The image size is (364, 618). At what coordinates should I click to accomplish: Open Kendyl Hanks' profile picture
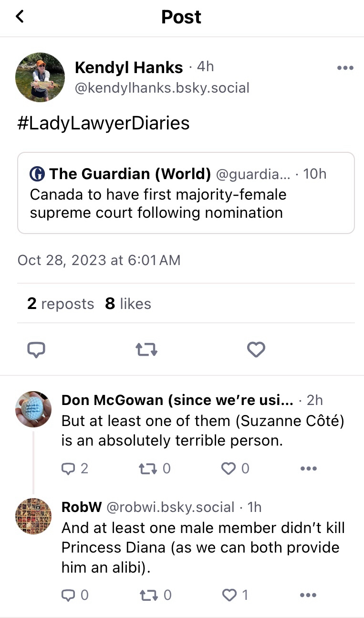(40, 77)
